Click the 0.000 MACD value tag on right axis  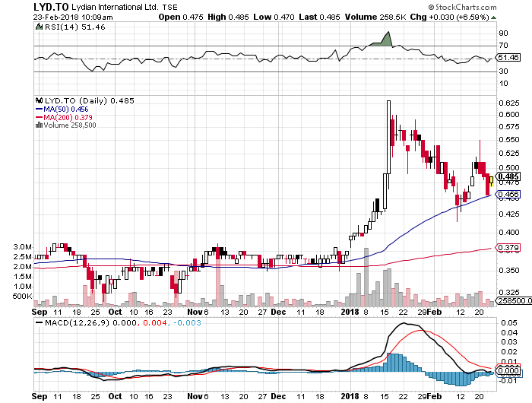(508, 370)
